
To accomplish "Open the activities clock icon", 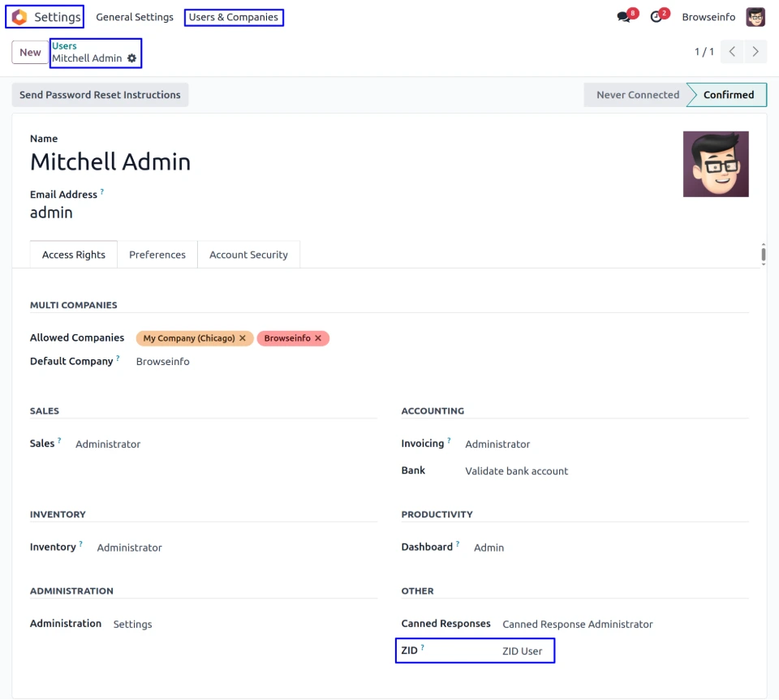I will coord(656,17).
